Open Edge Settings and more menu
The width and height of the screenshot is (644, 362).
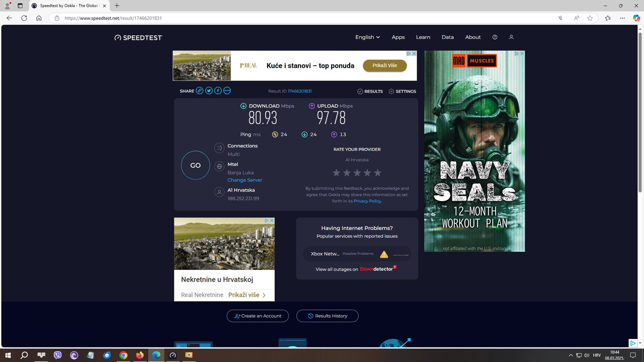pyautogui.click(x=622, y=18)
